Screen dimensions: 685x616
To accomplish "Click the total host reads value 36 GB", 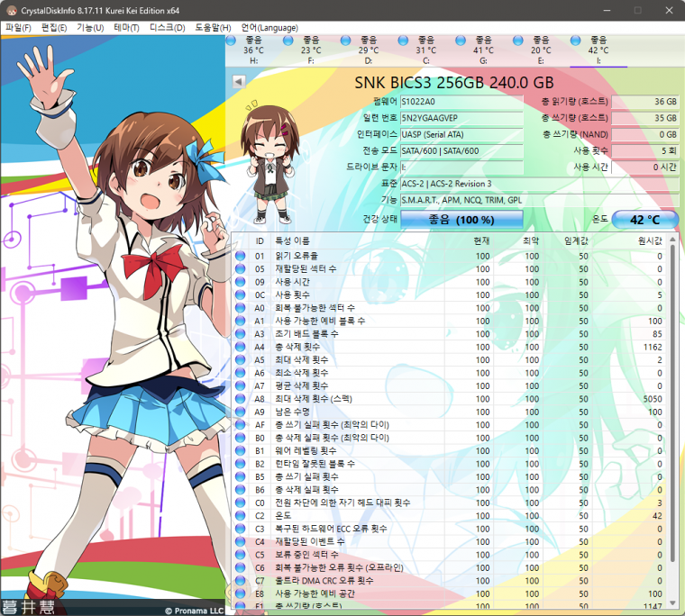I will [x=644, y=102].
